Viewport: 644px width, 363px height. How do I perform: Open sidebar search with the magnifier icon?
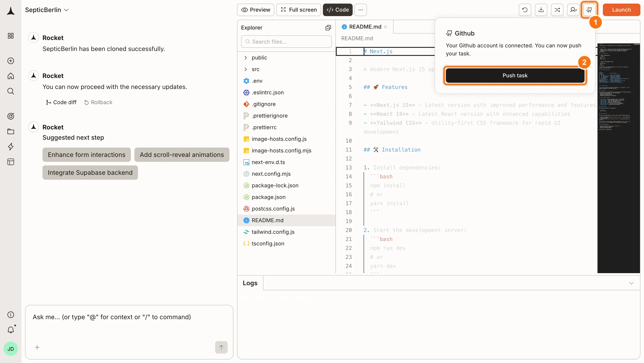pos(11,91)
